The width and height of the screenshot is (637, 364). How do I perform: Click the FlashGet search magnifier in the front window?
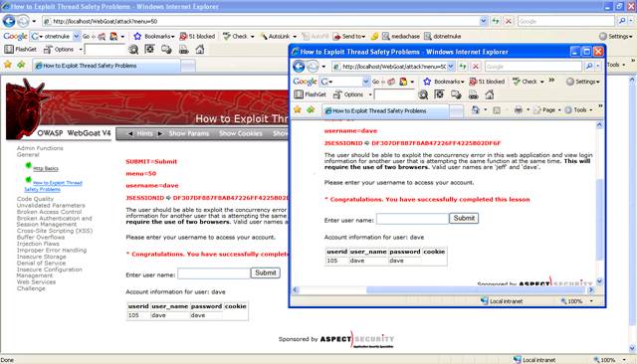tap(423, 94)
